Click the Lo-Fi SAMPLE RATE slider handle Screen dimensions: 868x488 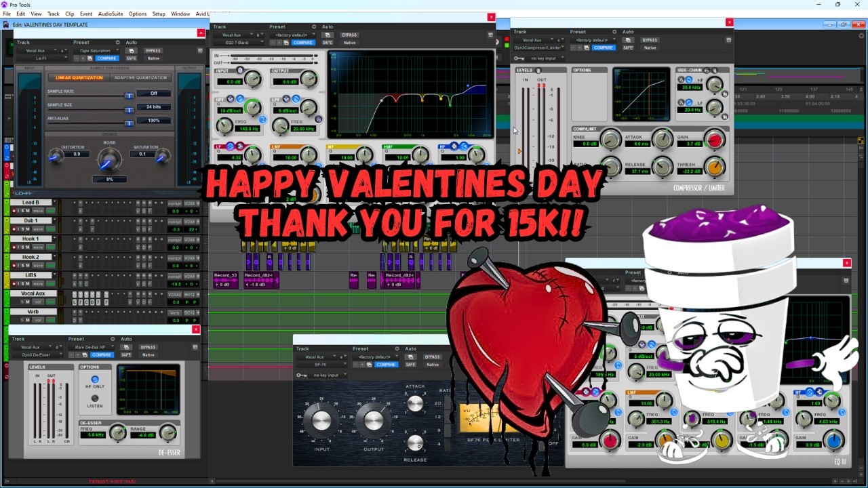point(129,96)
